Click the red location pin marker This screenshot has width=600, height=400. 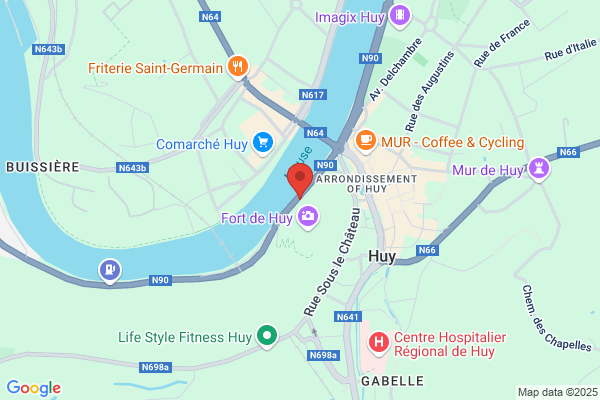(300, 180)
